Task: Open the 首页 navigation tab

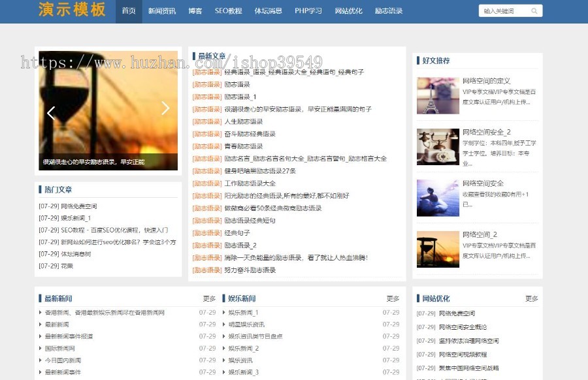Action: click(129, 11)
